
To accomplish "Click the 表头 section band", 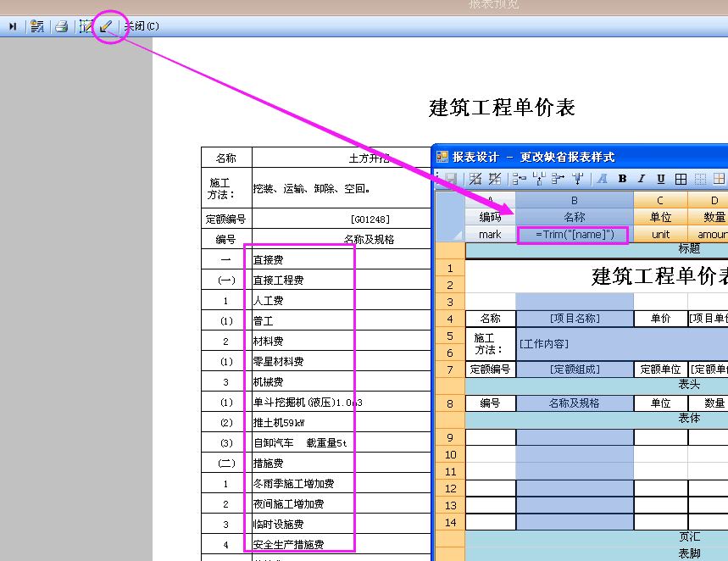I will 688,383.
